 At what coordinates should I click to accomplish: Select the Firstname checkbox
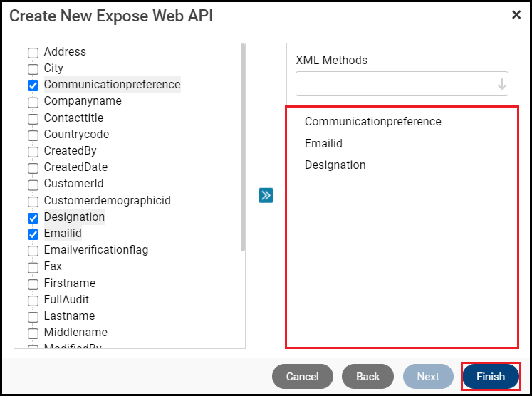33,284
